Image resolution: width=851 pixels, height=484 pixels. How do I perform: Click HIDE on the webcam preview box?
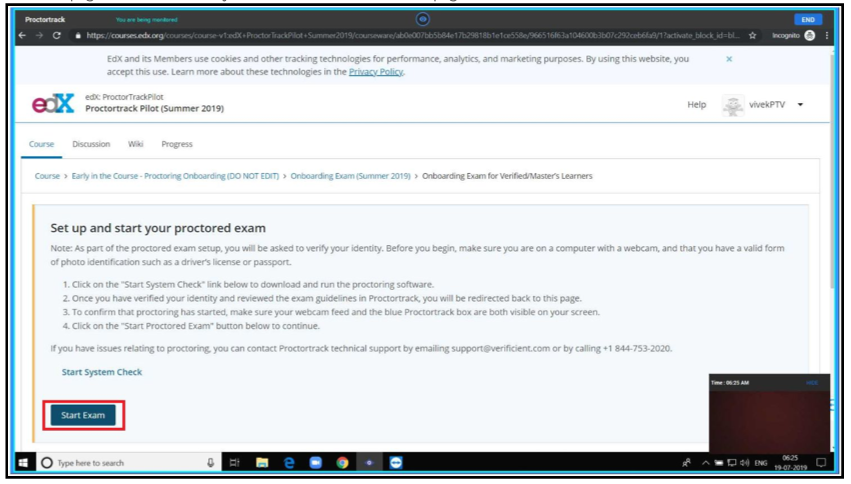812,383
